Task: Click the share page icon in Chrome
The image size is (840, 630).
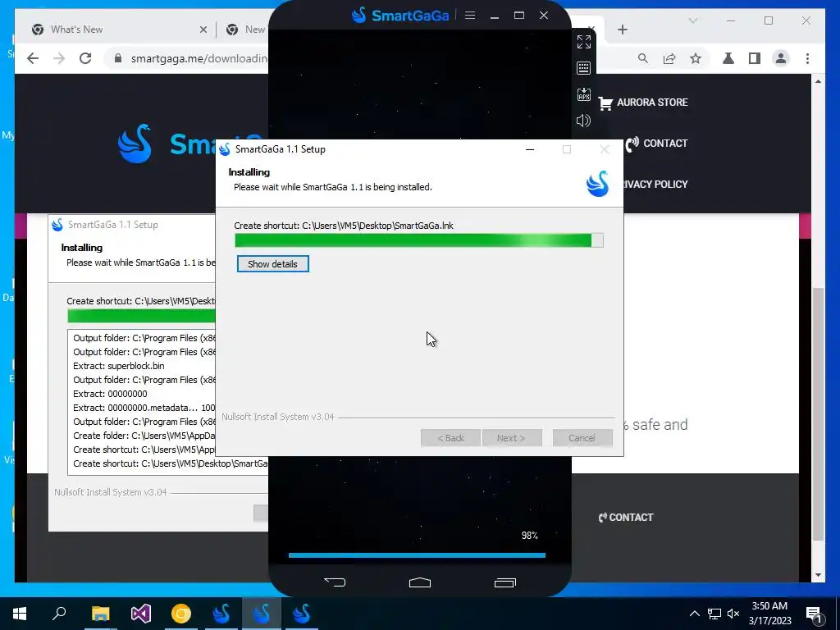Action: 669,58
